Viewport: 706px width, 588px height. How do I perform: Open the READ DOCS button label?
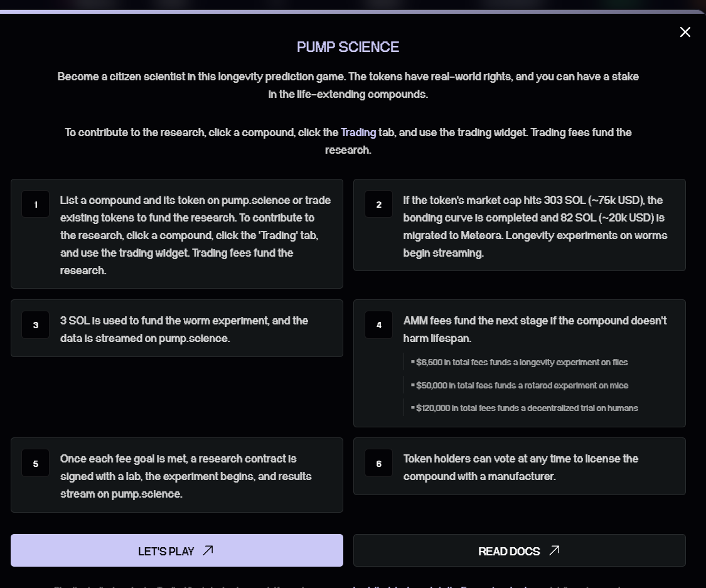509,551
